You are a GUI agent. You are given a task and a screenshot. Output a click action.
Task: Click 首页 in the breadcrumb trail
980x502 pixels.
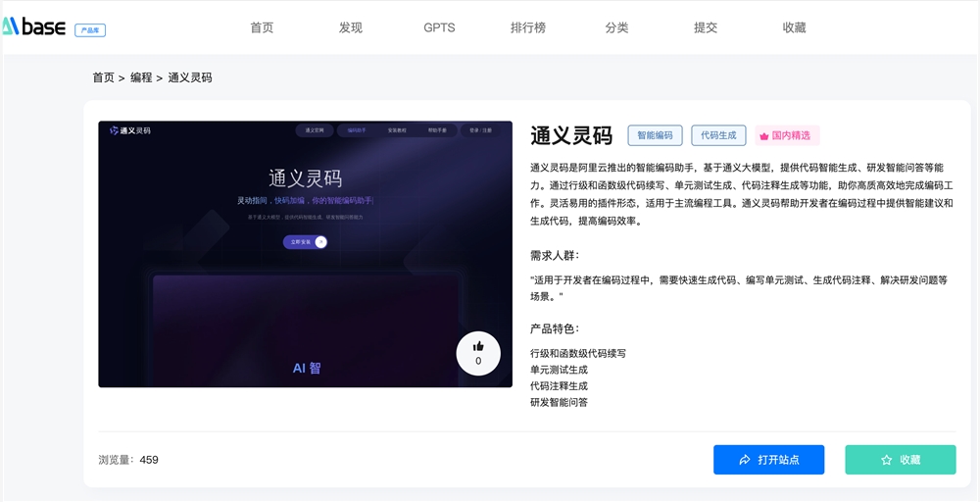[x=103, y=77]
